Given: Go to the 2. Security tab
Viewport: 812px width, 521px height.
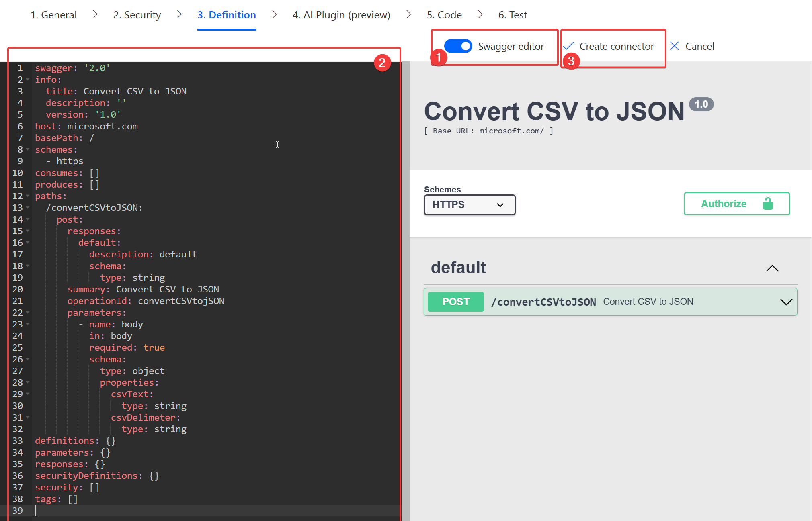Looking at the screenshot, I should [x=137, y=15].
